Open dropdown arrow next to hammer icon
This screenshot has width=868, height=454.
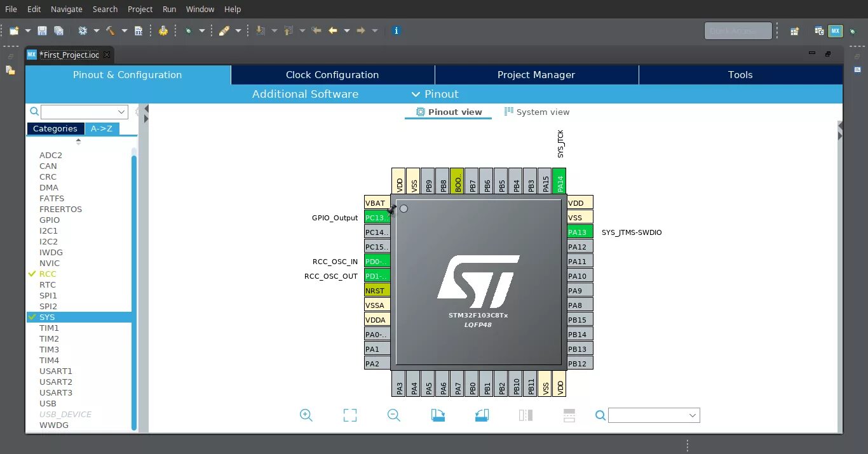pyautogui.click(x=125, y=30)
